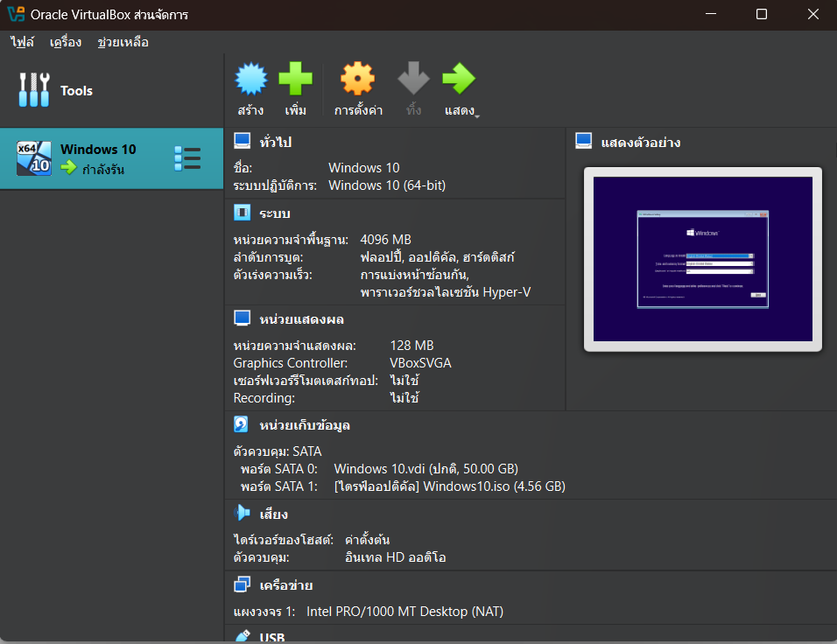Click the เพิ่ม (Add) green plus icon

(x=295, y=79)
